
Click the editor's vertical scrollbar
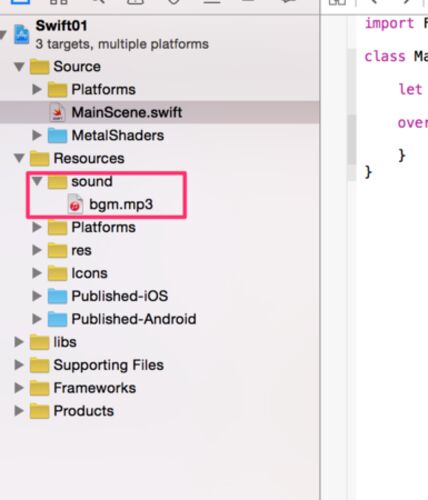point(351,115)
